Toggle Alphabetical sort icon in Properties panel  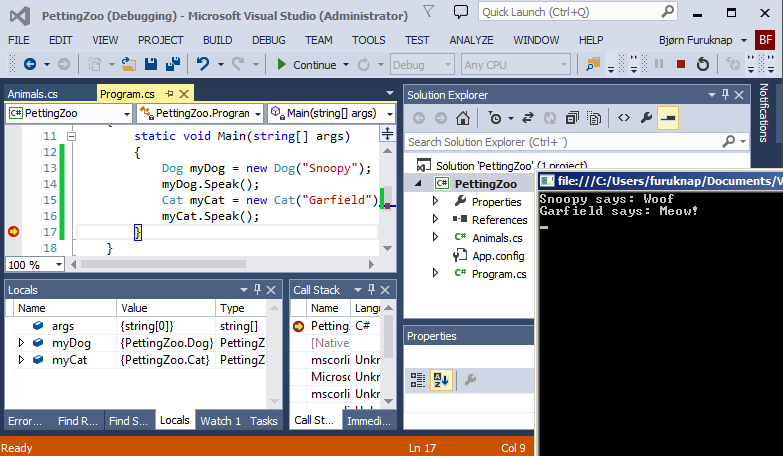pos(441,380)
